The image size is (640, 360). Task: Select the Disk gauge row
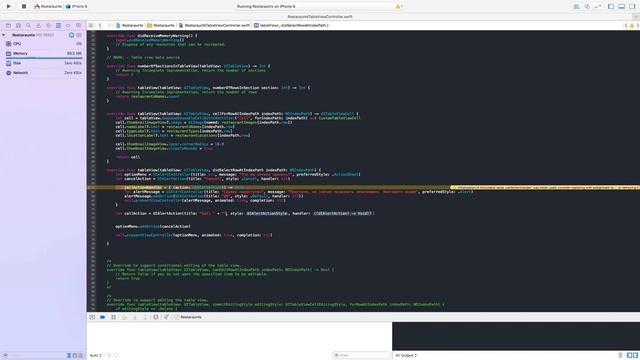(43, 63)
